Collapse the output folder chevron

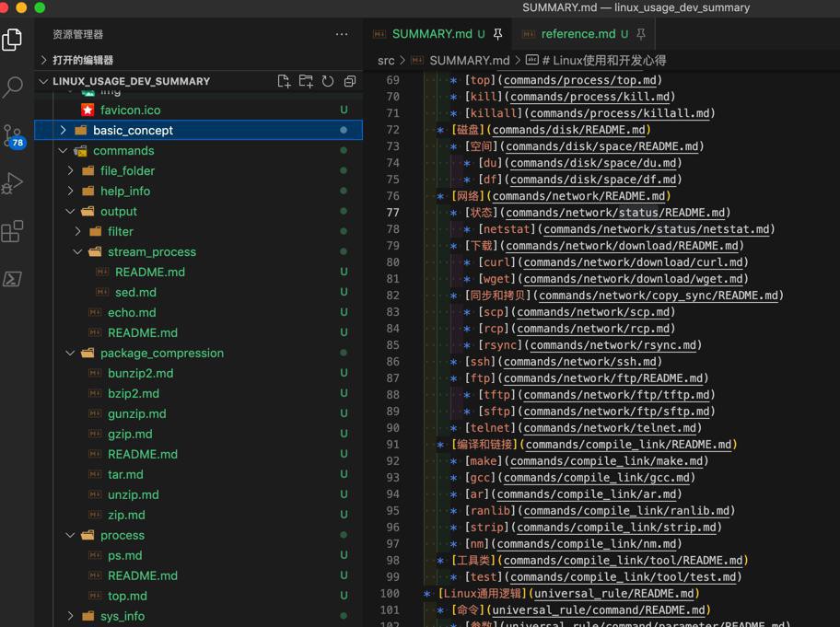[x=70, y=212]
